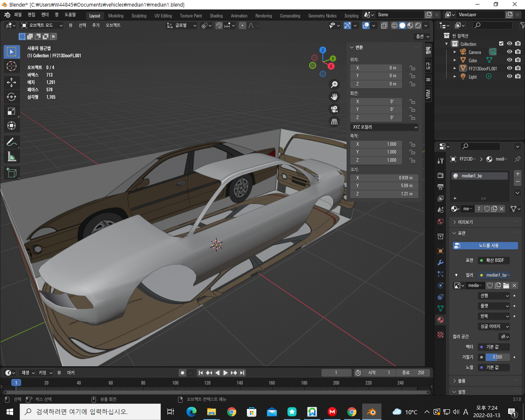This screenshot has height=420, width=525.
Task: Click the 확산 BSDF surface shader button
Action: click(494, 260)
